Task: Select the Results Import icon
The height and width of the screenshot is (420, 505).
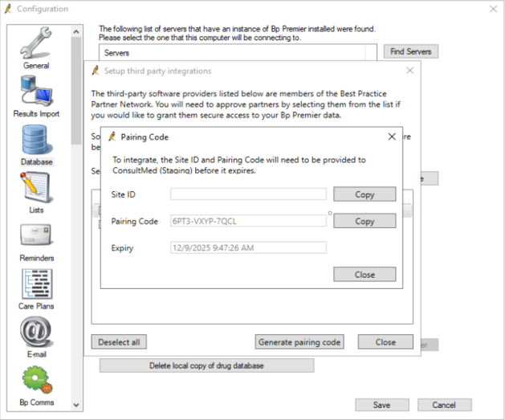Action: coord(36,91)
